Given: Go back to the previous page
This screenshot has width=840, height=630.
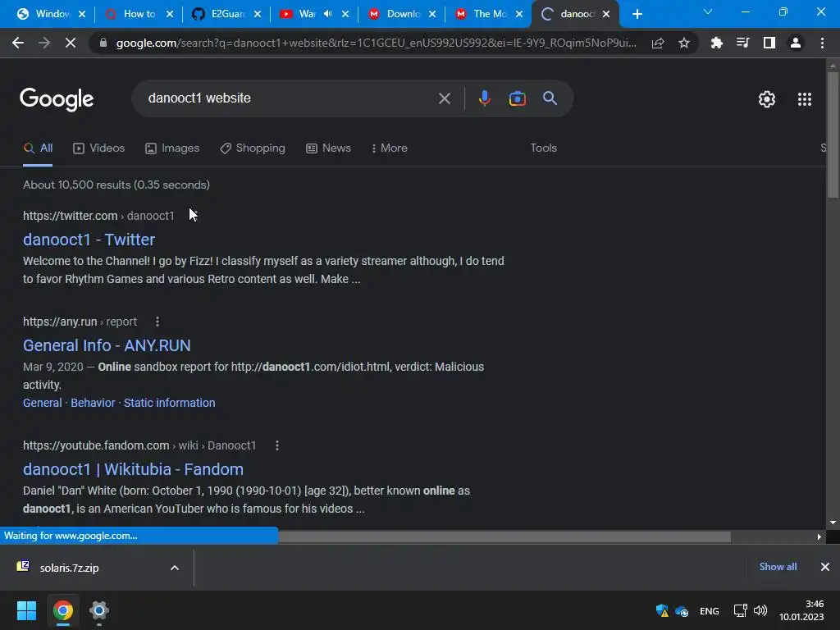Looking at the screenshot, I should (18, 43).
